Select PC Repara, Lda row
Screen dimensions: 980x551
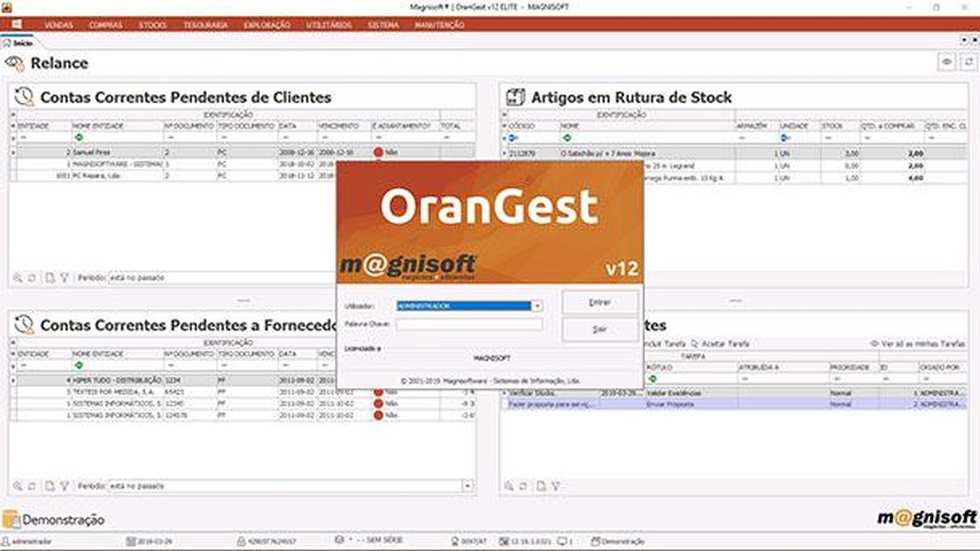173,176
